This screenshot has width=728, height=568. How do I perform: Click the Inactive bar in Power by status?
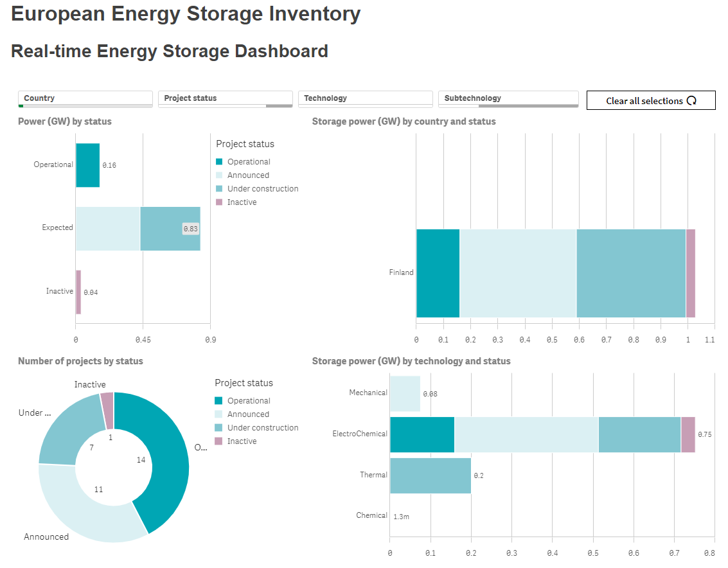coord(78,292)
